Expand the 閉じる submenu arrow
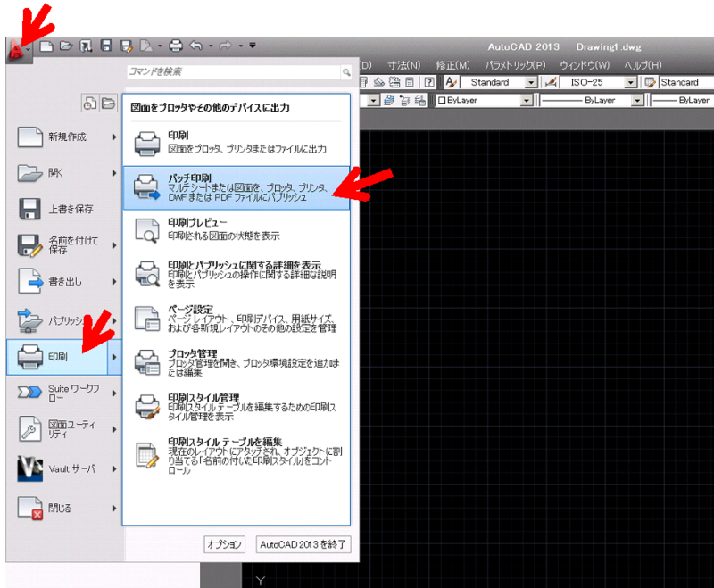The height and width of the screenshot is (588, 714). point(115,509)
